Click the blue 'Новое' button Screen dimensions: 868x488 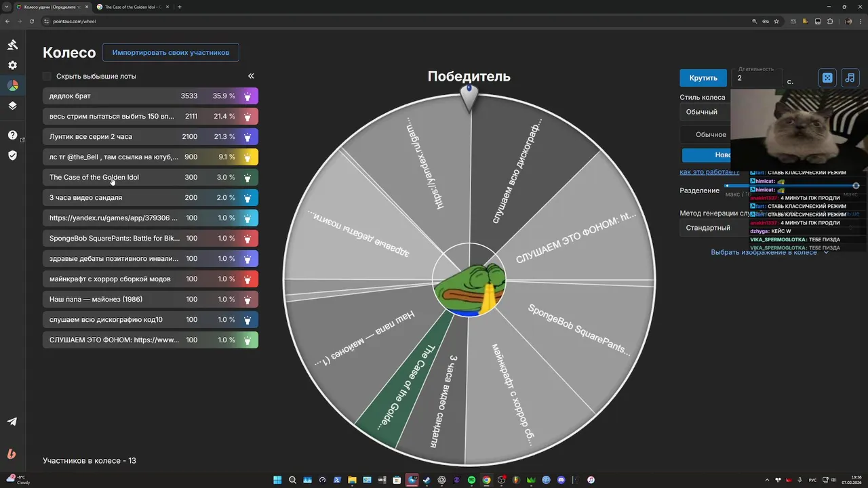[706, 155]
